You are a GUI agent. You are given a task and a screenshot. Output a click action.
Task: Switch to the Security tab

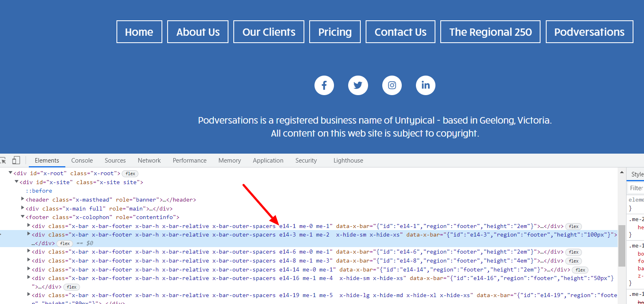point(306,161)
